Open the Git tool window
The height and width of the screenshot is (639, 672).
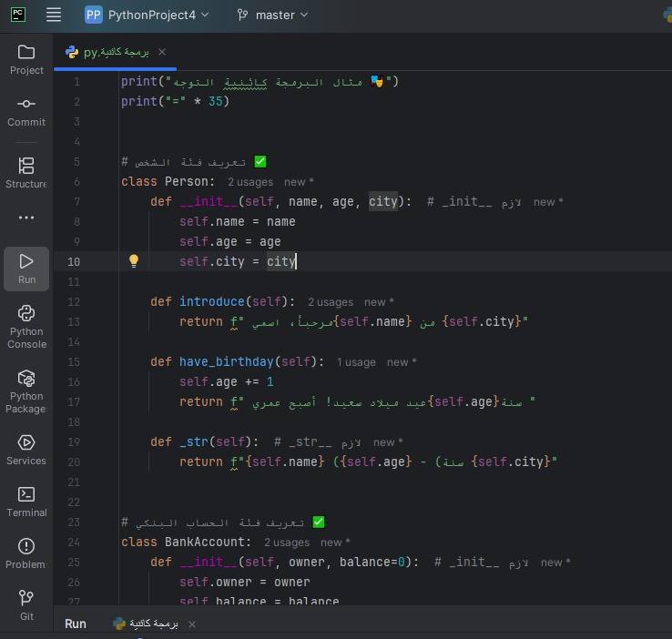[26, 605]
